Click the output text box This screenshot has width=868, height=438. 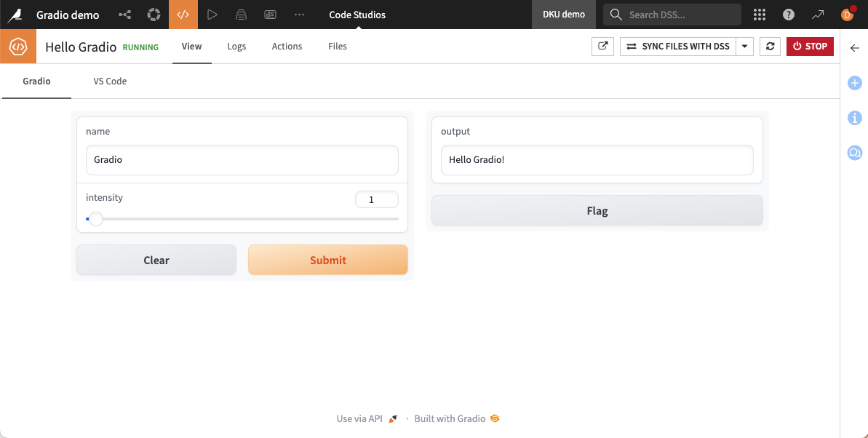[597, 160]
